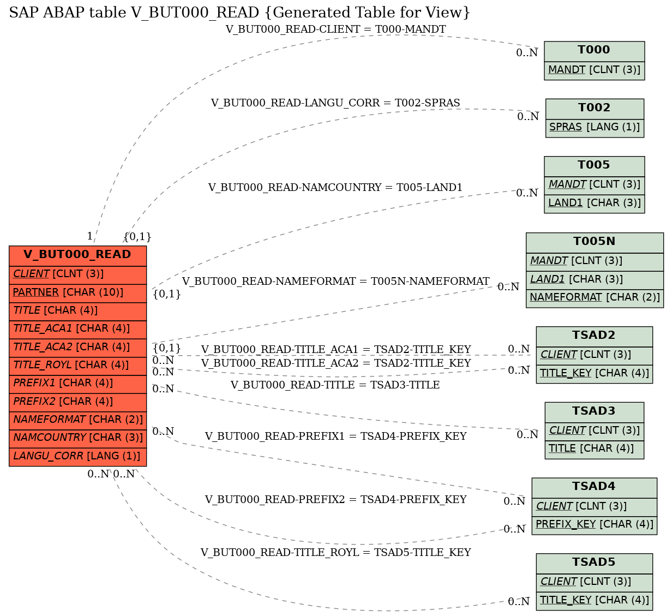Click the TITLE [CHAR (4)] field in V_BUT000_READ

tap(77, 311)
